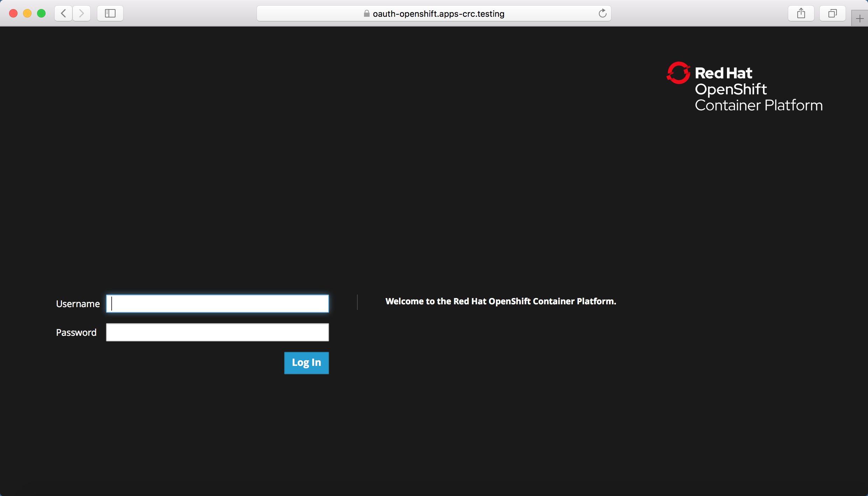Image resolution: width=868 pixels, height=496 pixels.
Task: Enter full screen with green button
Action: tap(41, 13)
